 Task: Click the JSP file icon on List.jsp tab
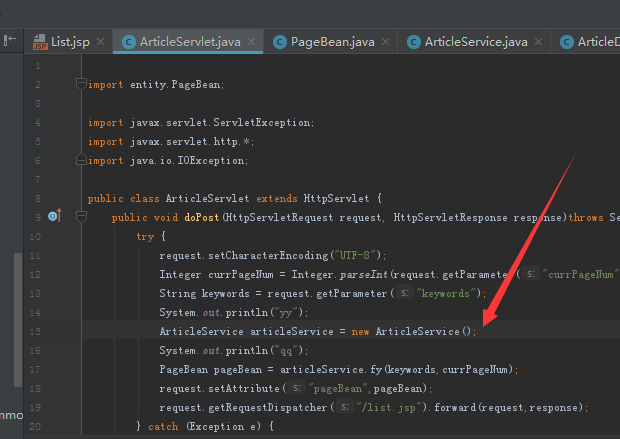pos(40,42)
